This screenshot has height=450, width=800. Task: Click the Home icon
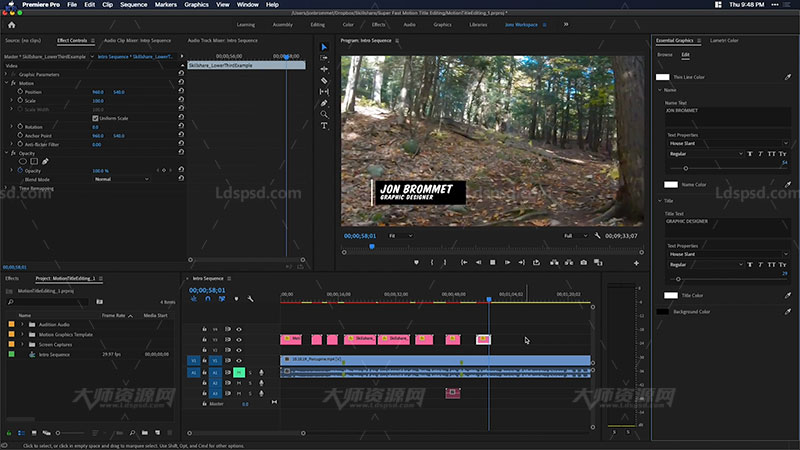click(x=12, y=24)
